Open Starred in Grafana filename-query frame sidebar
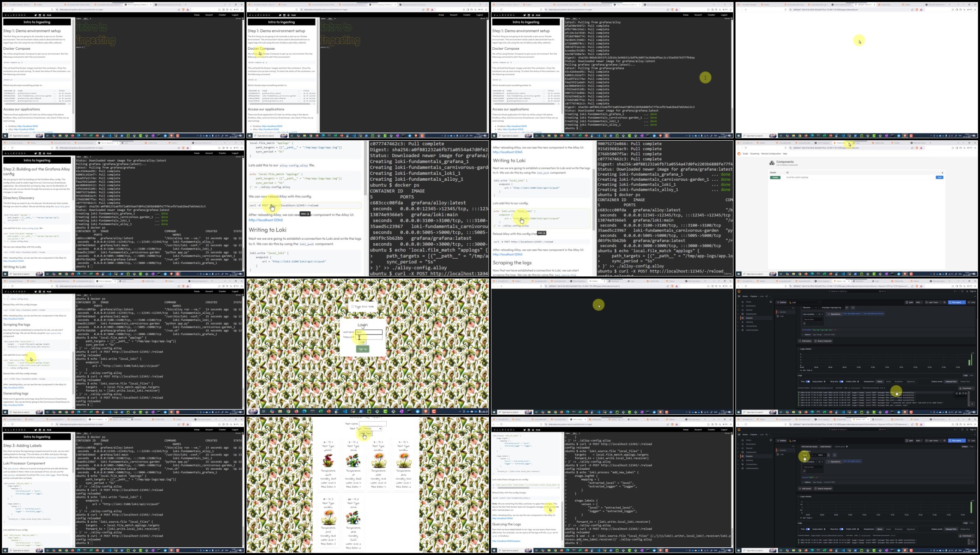Image resolution: width=980 pixels, height=555 pixels. pos(749,310)
